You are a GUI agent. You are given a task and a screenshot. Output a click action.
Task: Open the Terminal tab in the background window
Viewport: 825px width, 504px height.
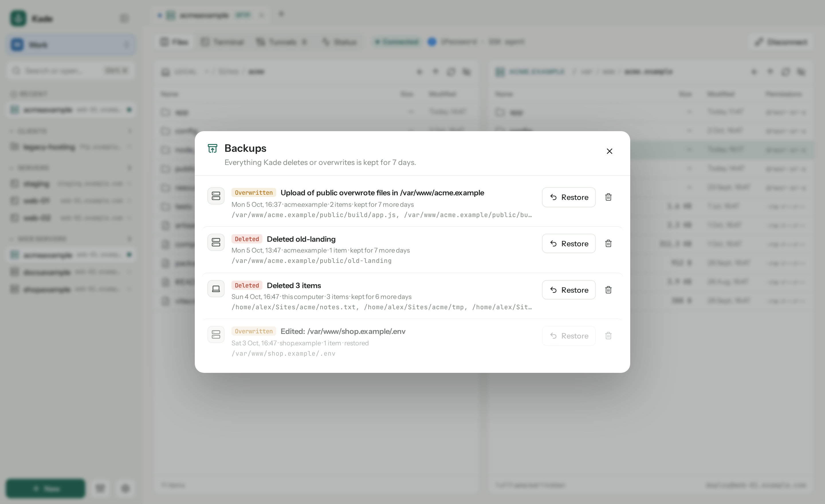pyautogui.click(x=222, y=42)
